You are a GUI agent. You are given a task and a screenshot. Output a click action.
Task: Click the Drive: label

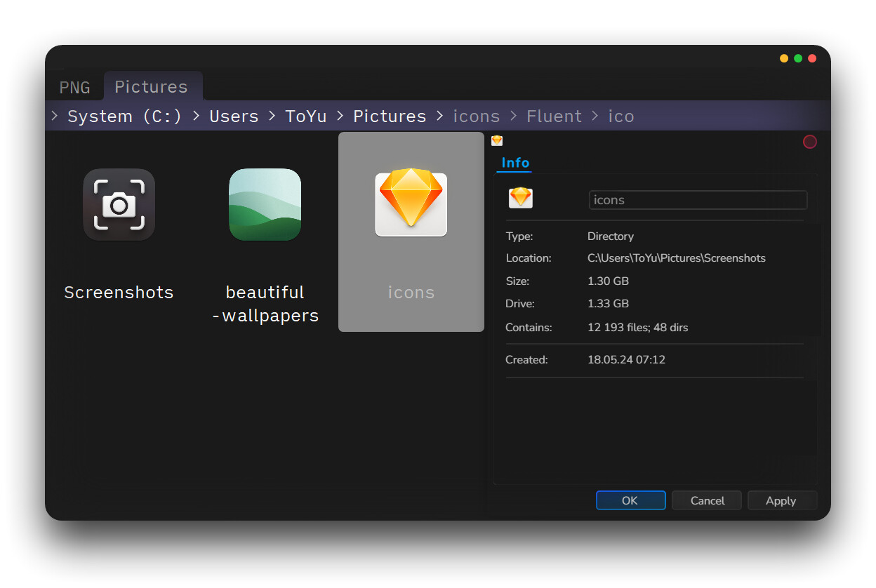[520, 304]
